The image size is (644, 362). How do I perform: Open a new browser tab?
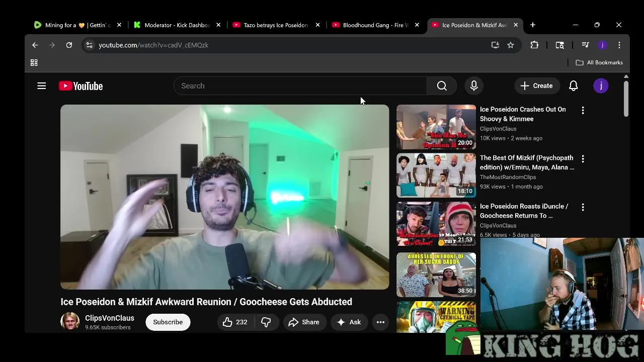click(533, 25)
